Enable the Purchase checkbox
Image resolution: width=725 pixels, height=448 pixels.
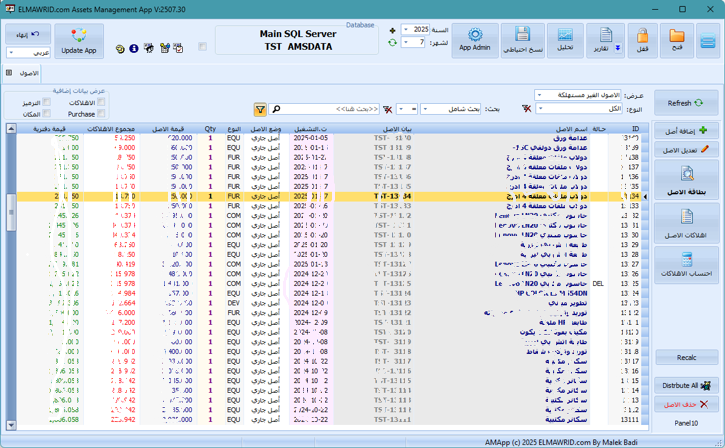point(101,114)
